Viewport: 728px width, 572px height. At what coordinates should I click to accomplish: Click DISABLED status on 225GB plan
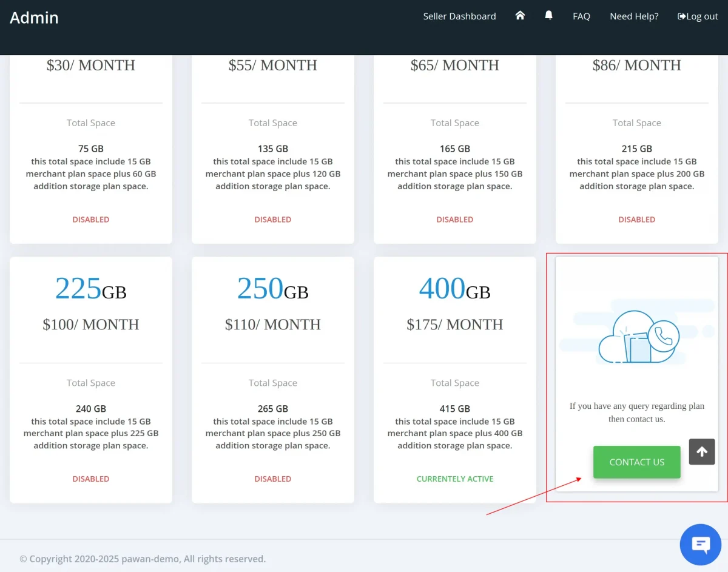coord(91,479)
